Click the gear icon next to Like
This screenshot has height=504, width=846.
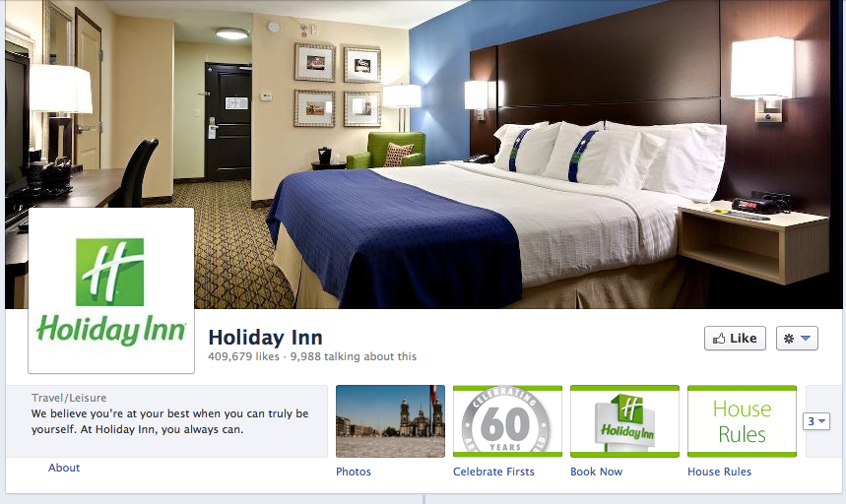pyautogui.click(x=789, y=339)
